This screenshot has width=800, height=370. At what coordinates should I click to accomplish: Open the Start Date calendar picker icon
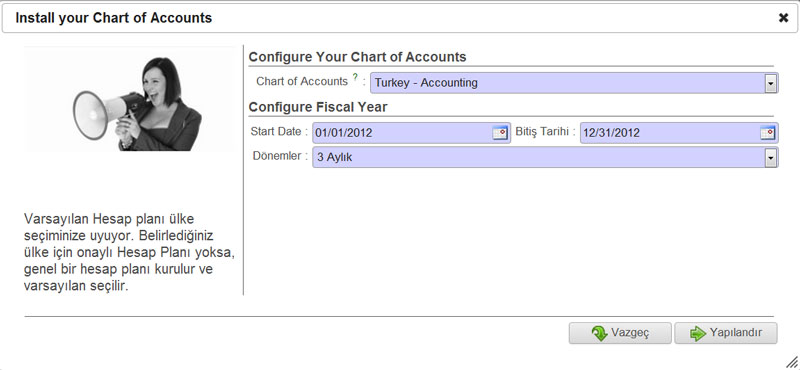(500, 133)
